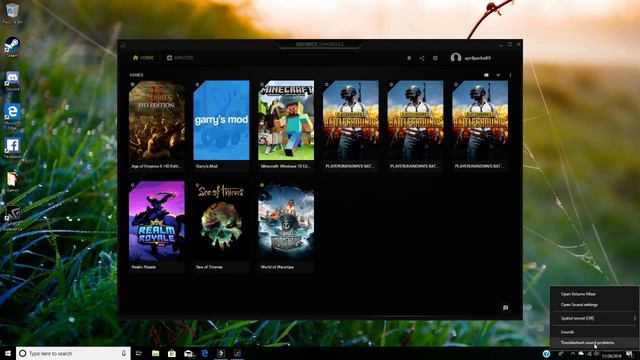Select the Recycle Bin desktop icon

12,13
